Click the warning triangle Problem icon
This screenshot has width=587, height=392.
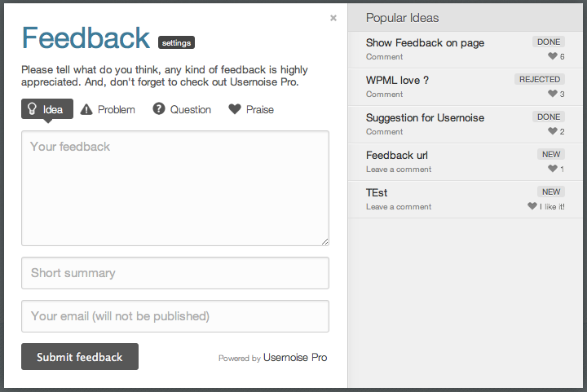pyautogui.click(x=86, y=109)
